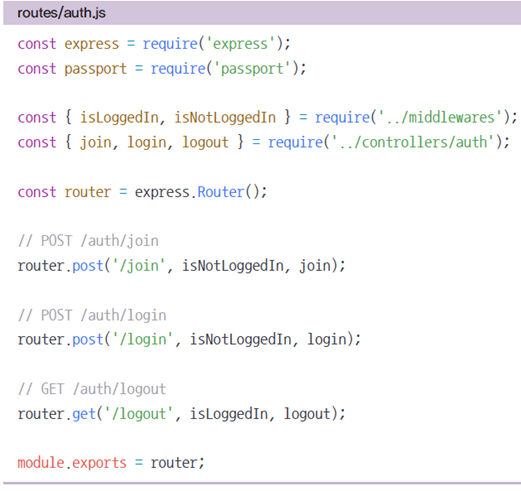Click the // POST /auth/join comment

coord(88,241)
